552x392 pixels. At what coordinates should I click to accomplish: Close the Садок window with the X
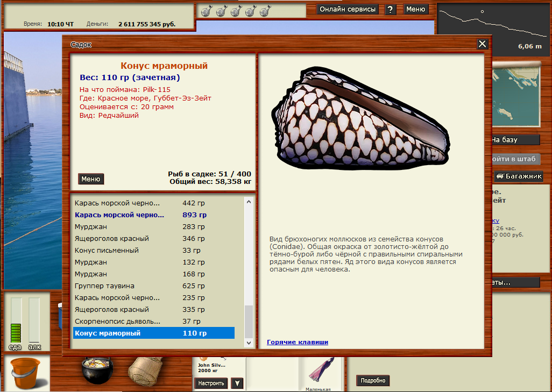click(x=482, y=44)
